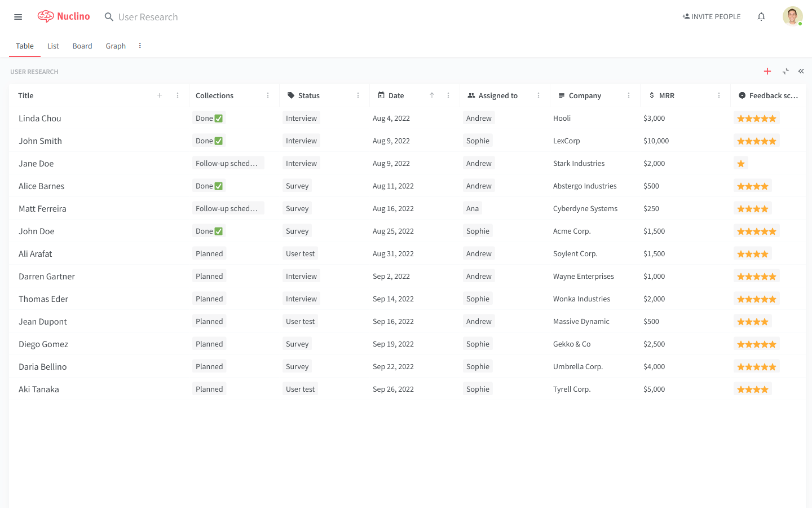Click the Assigned to people icon
This screenshot has width=812, height=508.
pyautogui.click(x=471, y=95)
